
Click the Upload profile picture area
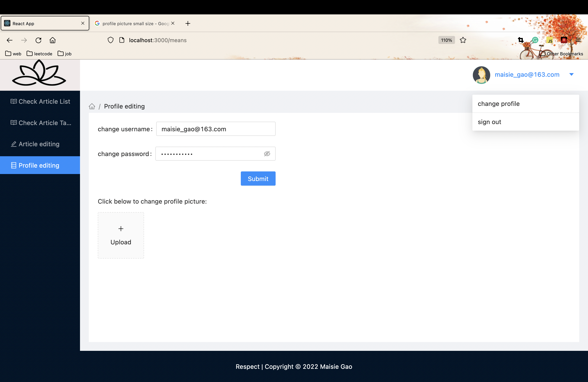click(x=121, y=235)
